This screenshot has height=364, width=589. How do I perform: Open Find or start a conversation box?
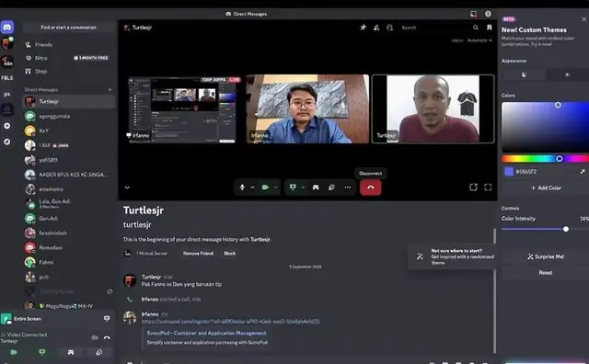click(x=68, y=28)
